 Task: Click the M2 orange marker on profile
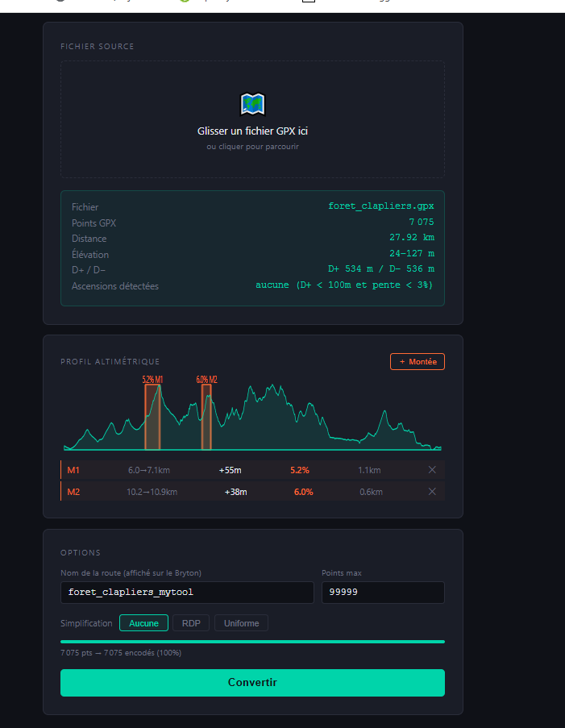click(206, 417)
